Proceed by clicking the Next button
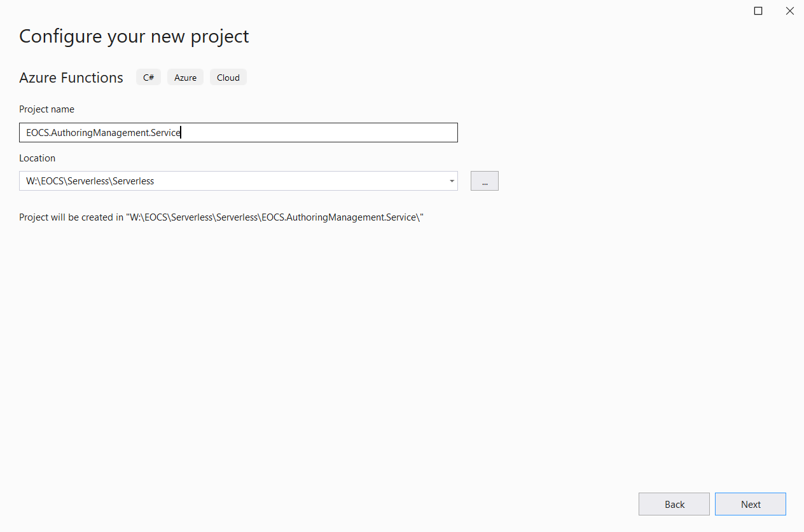 (x=750, y=503)
